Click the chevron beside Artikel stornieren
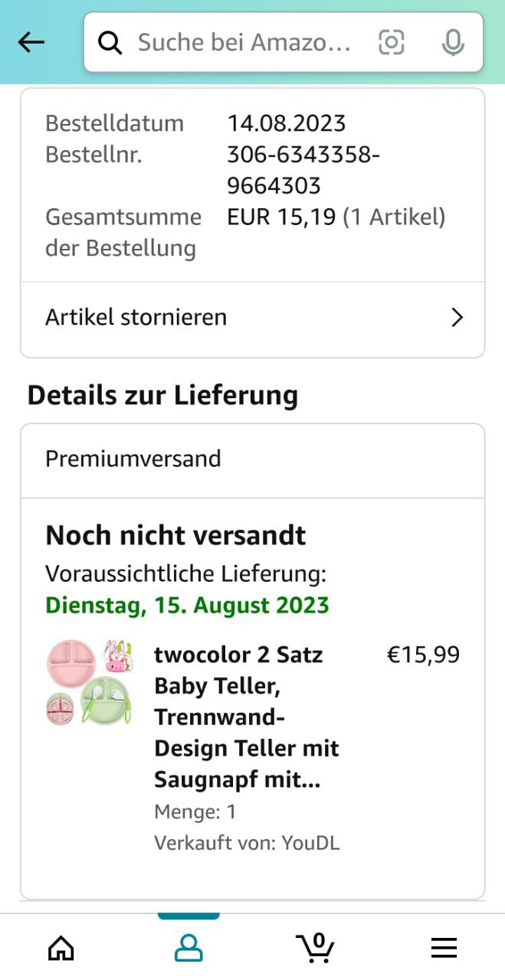Screen dimensions: 505x980 [x=457, y=318]
